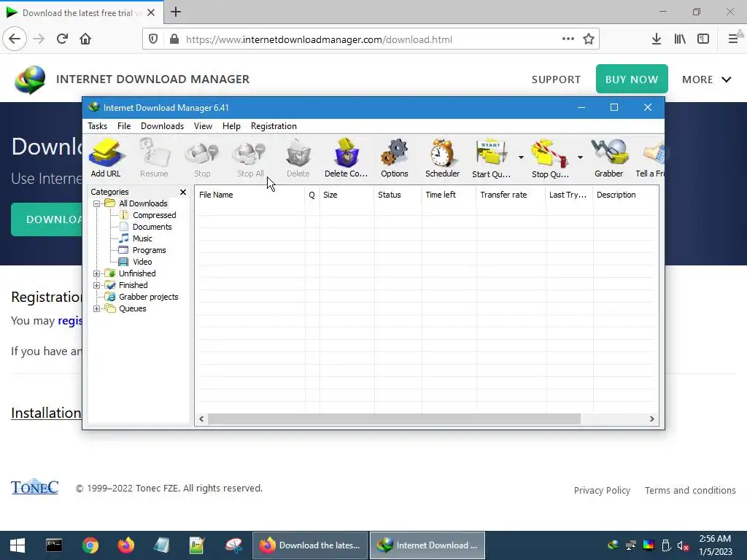Open the Tasks menu
This screenshot has height=560, width=747.
pos(97,126)
